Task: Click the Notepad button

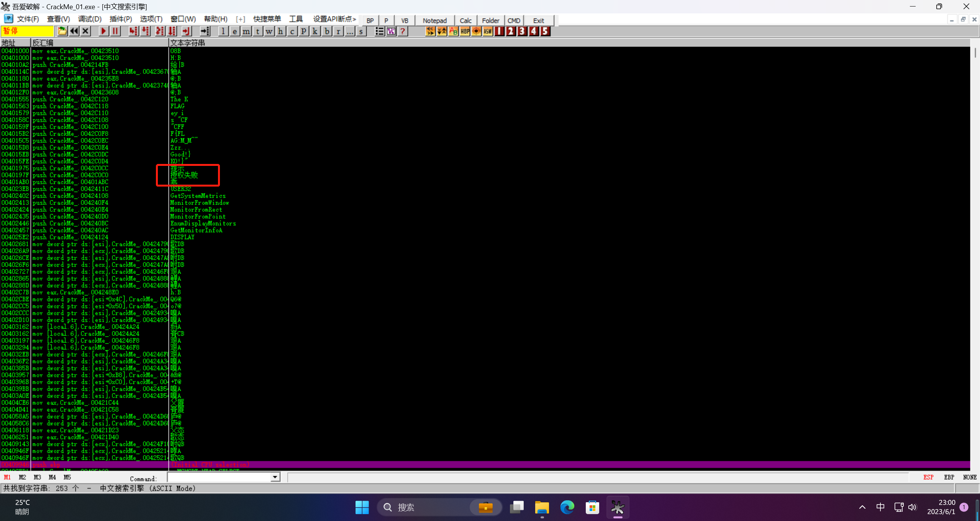Action: coord(434,21)
